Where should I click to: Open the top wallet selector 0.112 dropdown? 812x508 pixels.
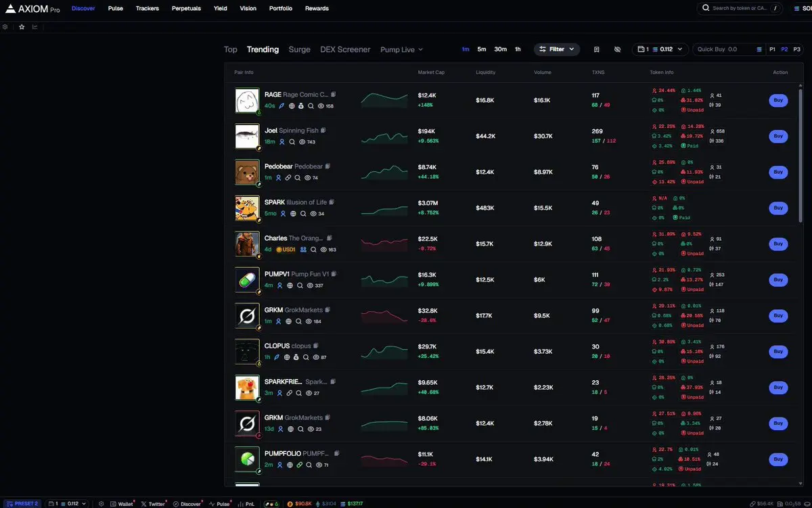pyautogui.click(x=660, y=49)
